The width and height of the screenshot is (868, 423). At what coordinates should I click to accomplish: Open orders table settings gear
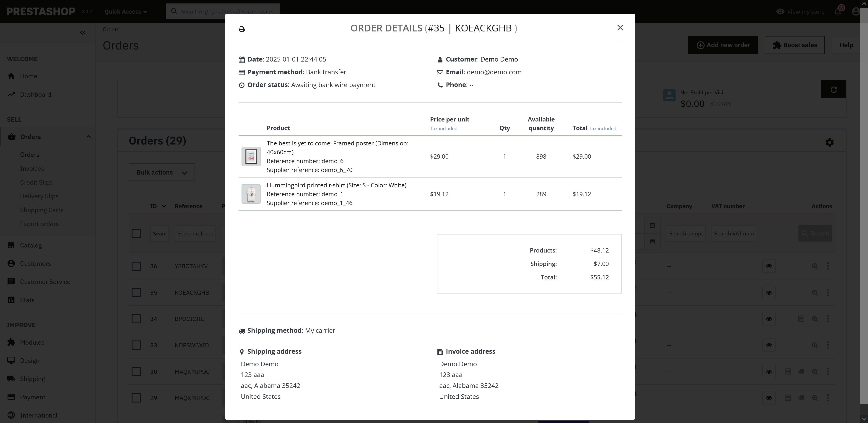830,142
